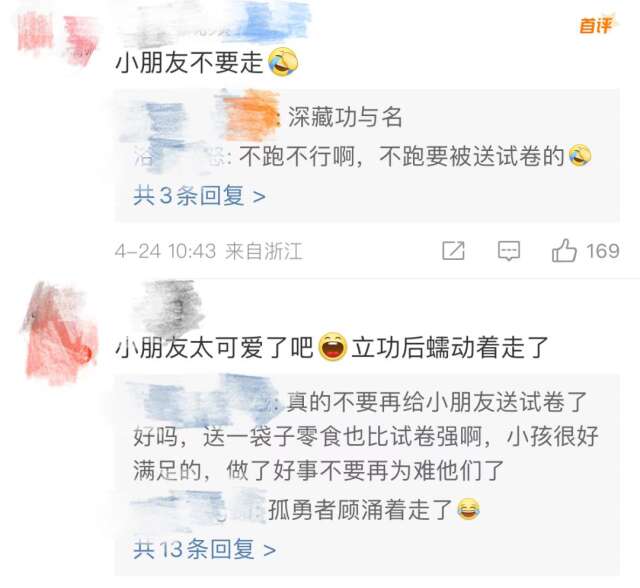Click the timestamp 4-24 10:43 来自浙江
This screenshot has width=640, height=588.
[x=209, y=251]
